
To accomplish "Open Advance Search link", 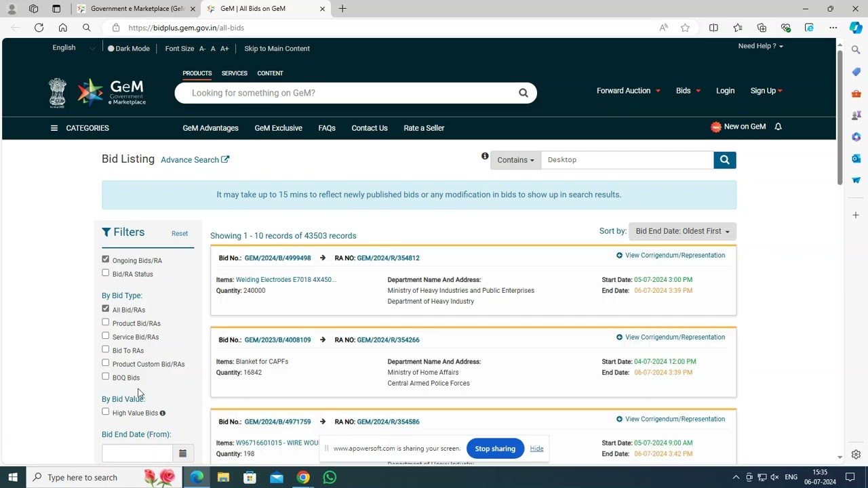I will pyautogui.click(x=195, y=160).
